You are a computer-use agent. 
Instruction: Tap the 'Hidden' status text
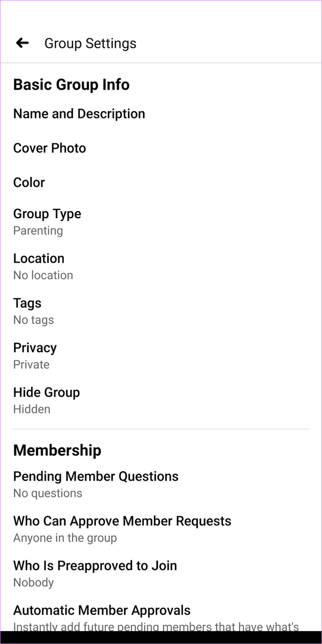click(x=32, y=409)
